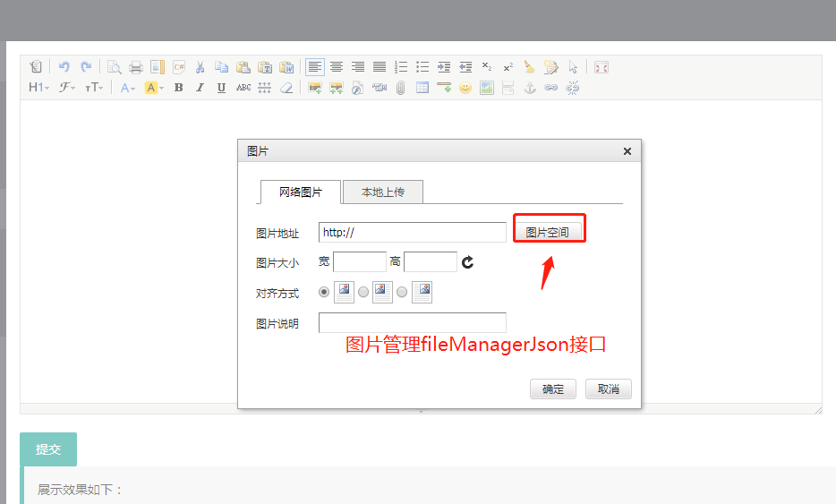Select the 网络图片 tab
This screenshot has height=504, width=836.
[x=300, y=192]
